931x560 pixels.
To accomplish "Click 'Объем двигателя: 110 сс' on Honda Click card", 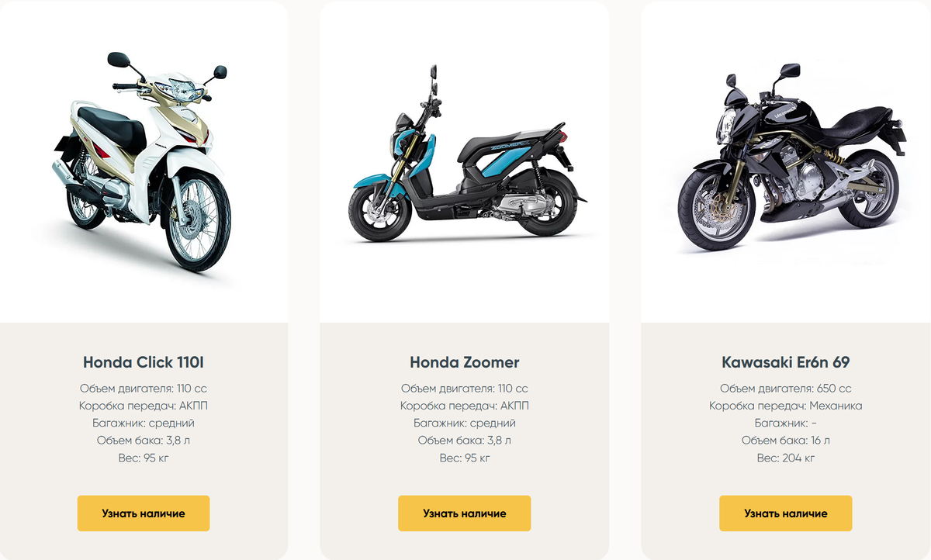I will point(144,389).
